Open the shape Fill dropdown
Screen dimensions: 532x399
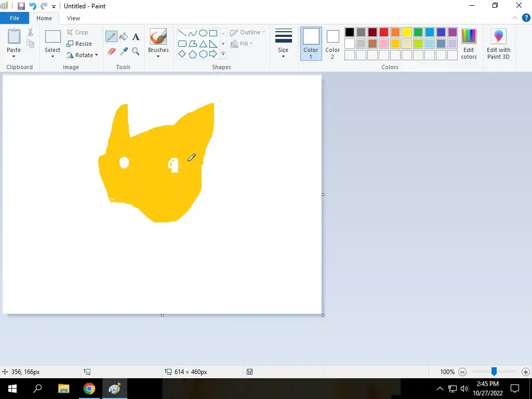coord(241,44)
